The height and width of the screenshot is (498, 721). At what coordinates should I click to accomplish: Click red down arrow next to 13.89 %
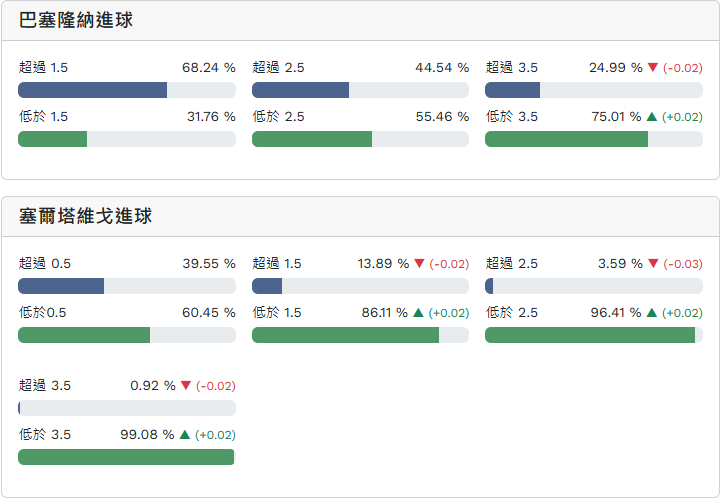tap(420, 264)
